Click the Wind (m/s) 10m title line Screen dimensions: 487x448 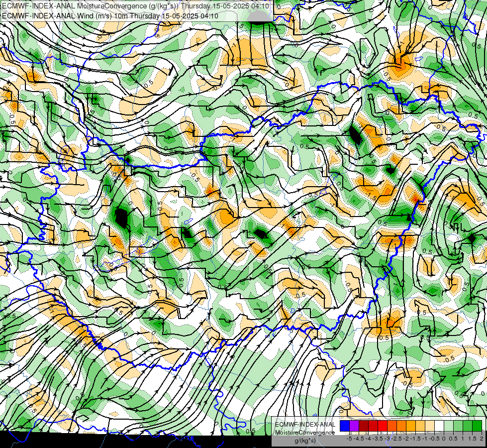coord(110,16)
